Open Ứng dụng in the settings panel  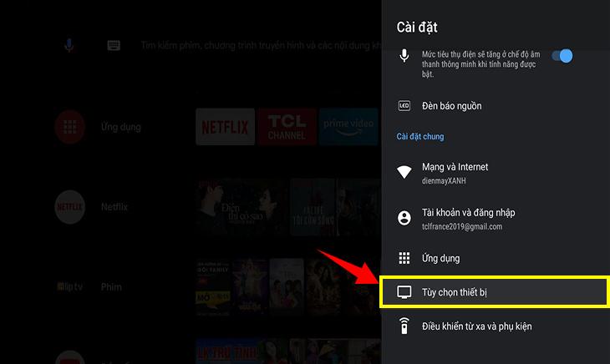click(440, 258)
